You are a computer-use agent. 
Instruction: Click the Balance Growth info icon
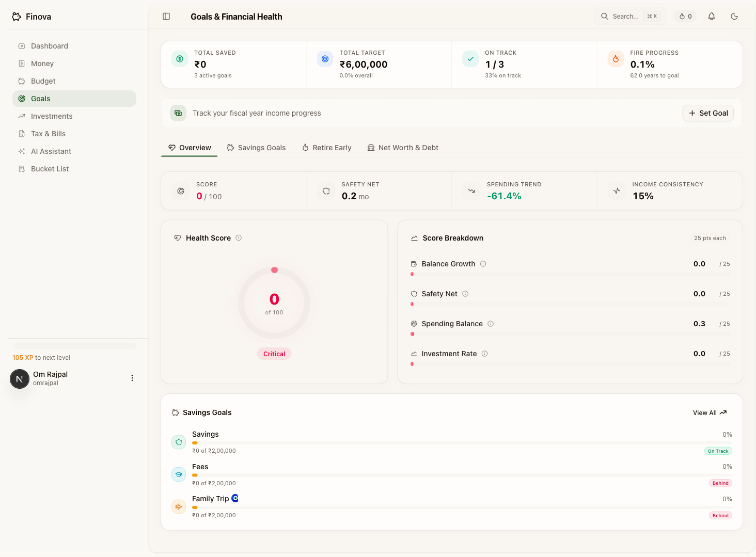tap(483, 264)
